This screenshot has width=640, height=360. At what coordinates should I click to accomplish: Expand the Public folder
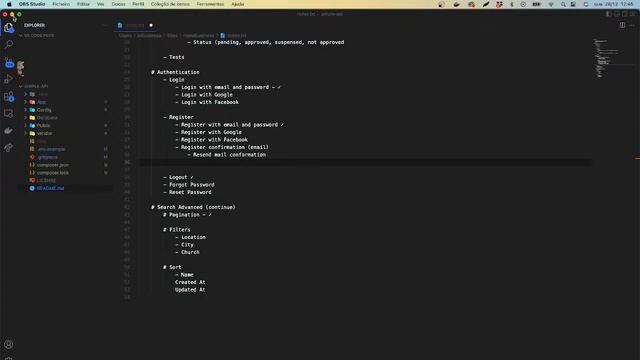(25, 125)
